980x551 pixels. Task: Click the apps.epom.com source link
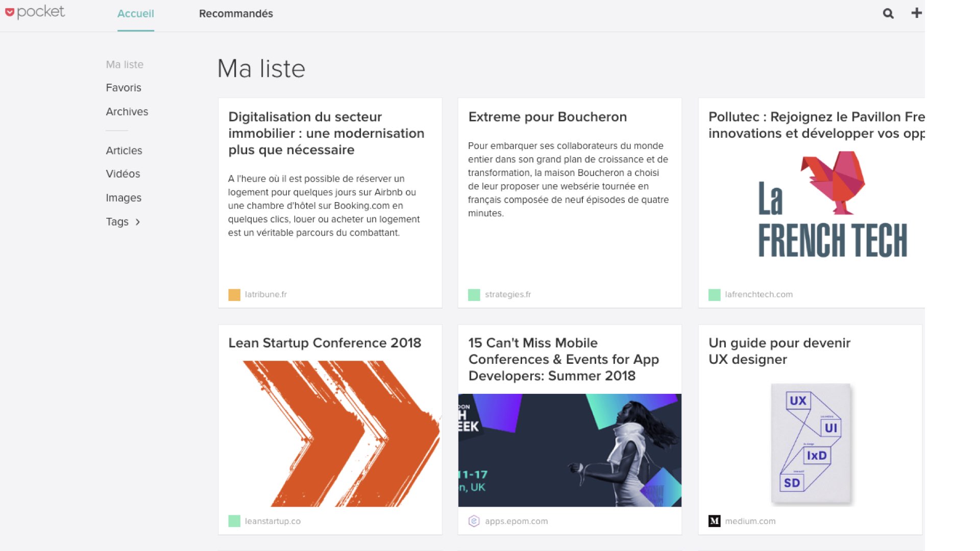pyautogui.click(x=517, y=521)
